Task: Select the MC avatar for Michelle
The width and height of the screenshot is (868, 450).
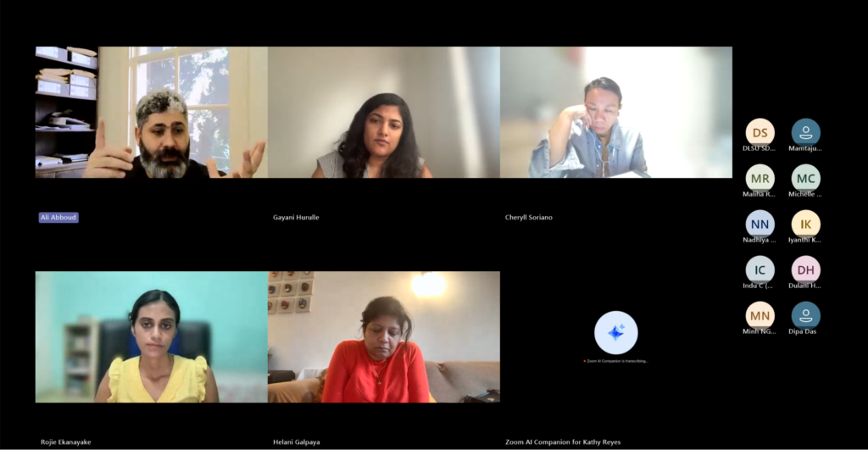Action: (805, 178)
